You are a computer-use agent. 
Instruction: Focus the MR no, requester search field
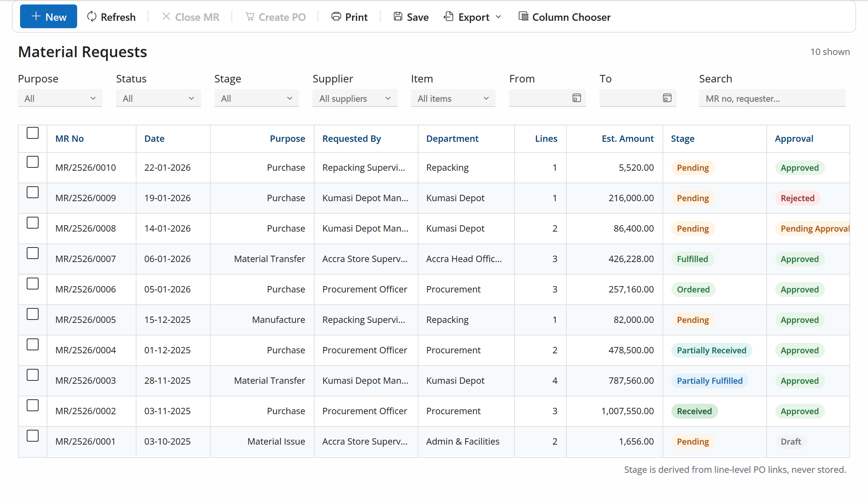772,98
